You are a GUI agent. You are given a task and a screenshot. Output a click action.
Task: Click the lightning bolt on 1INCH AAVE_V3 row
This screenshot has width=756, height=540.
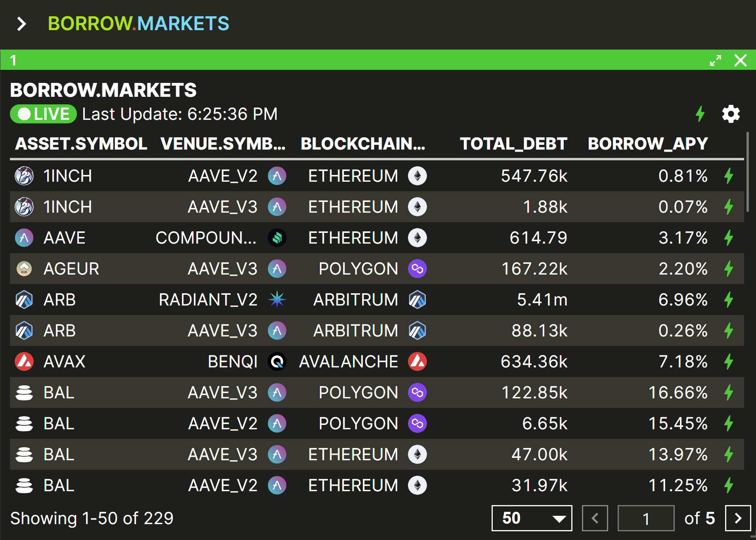click(729, 207)
